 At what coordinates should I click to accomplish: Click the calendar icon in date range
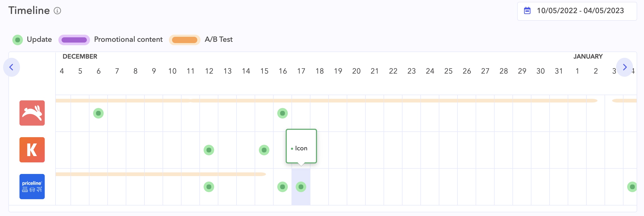coord(527,11)
